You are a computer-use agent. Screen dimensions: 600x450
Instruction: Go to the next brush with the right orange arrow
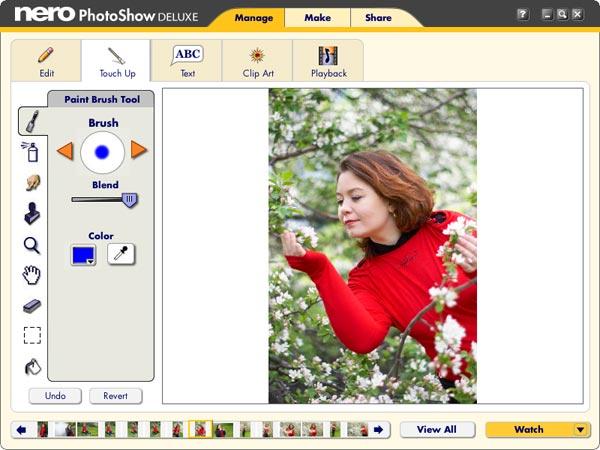pyautogui.click(x=139, y=149)
